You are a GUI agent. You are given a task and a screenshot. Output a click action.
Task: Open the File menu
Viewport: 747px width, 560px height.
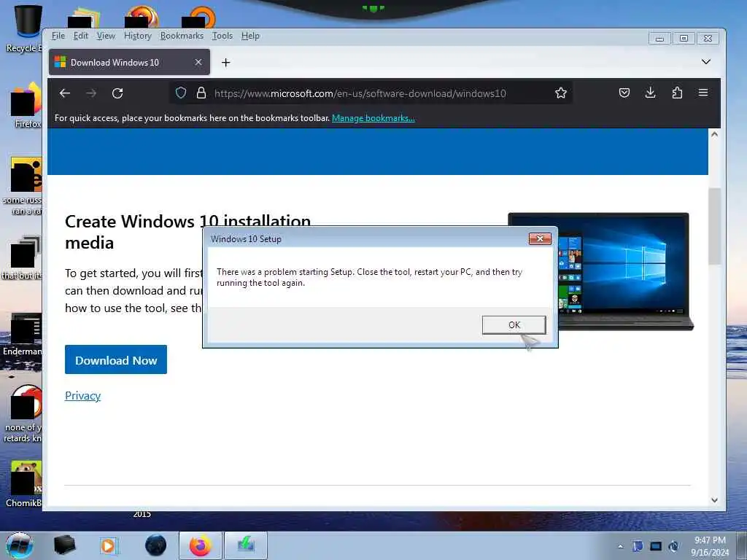(x=58, y=36)
